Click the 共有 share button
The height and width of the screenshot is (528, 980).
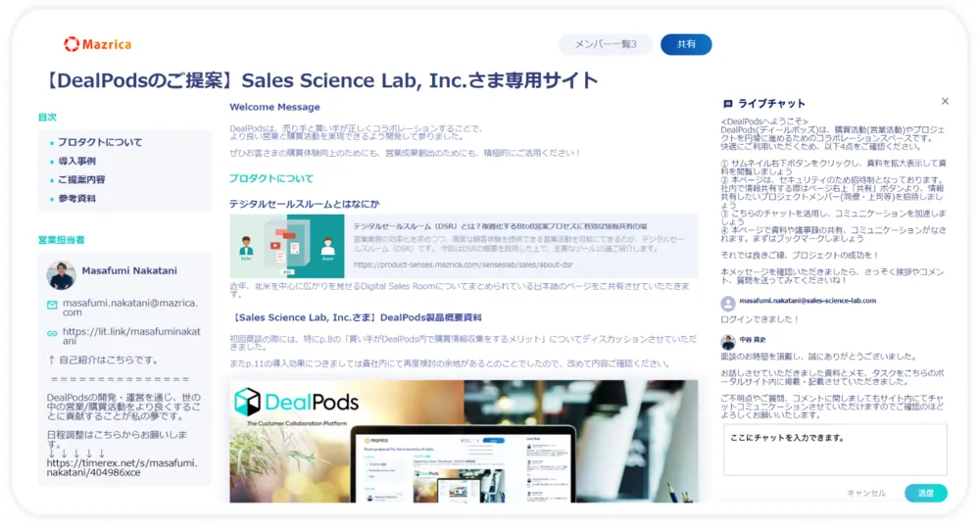pos(686,44)
